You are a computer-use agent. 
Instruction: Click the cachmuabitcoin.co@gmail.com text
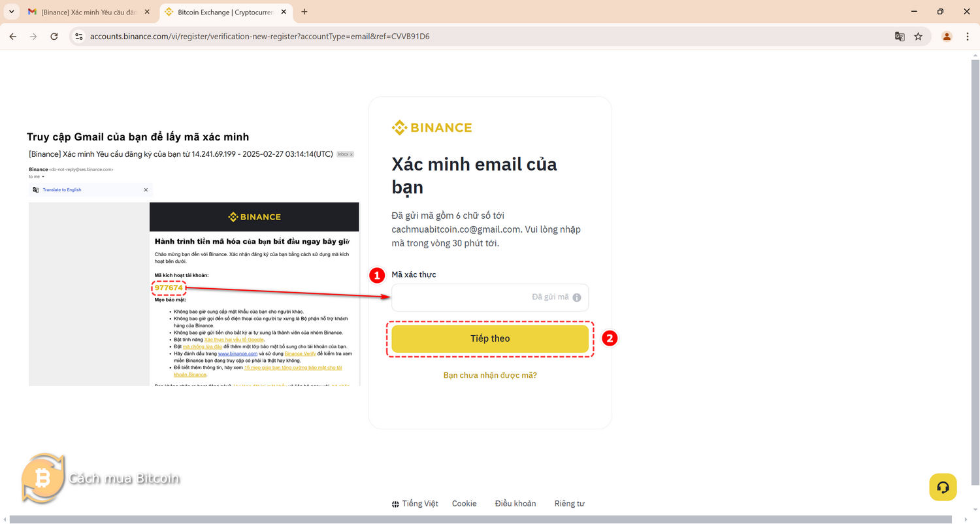(x=455, y=229)
